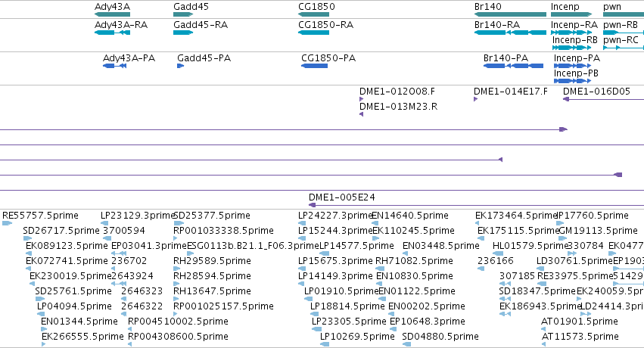The width and height of the screenshot is (644, 348).
Task: Click the DME1-012O08.F small arrow
Action: coord(362,99)
